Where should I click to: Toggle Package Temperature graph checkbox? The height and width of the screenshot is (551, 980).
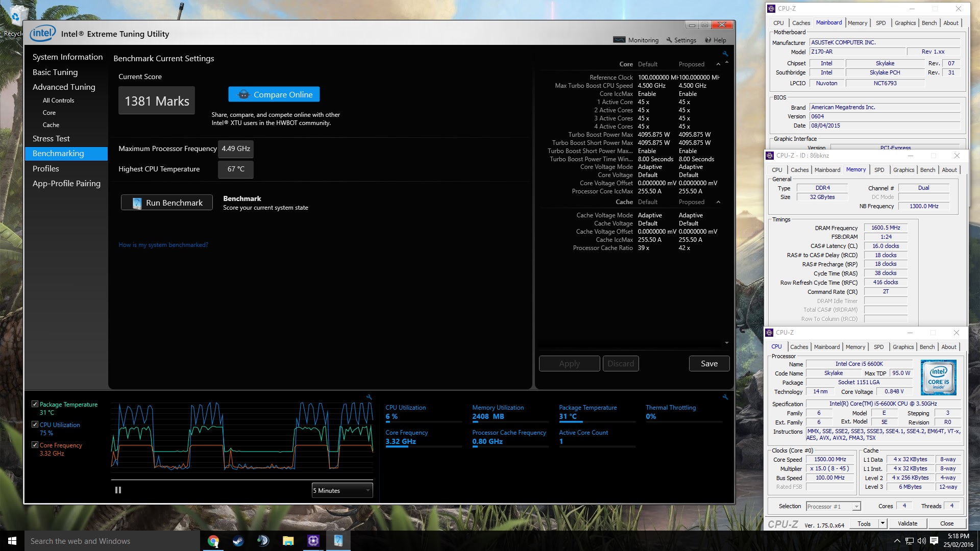[35, 404]
